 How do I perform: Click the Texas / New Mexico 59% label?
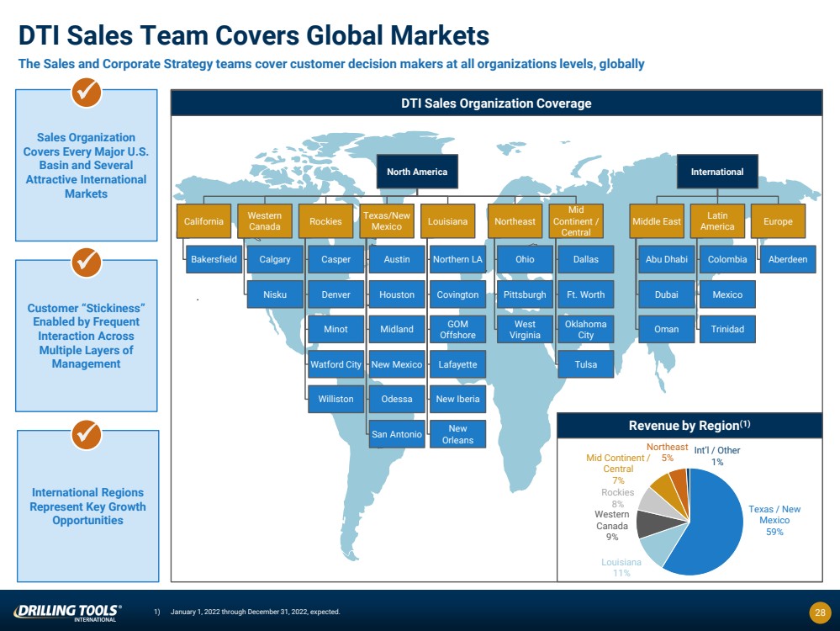pos(774,520)
